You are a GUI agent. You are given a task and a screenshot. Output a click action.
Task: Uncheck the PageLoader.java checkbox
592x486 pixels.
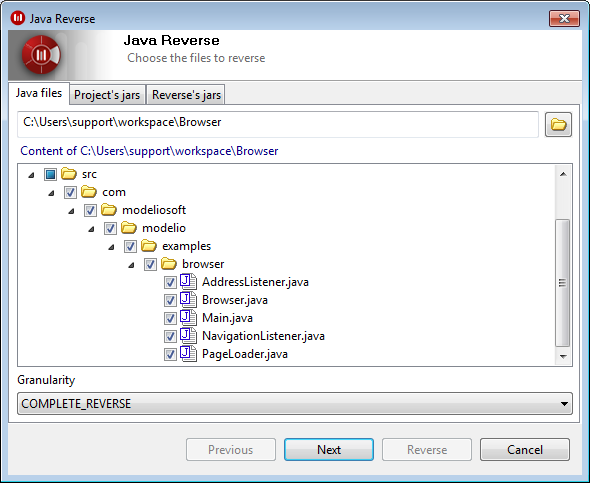tap(170, 355)
